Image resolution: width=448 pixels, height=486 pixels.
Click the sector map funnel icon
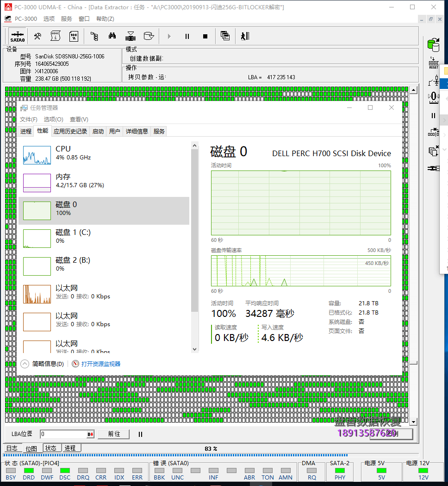tap(131, 36)
